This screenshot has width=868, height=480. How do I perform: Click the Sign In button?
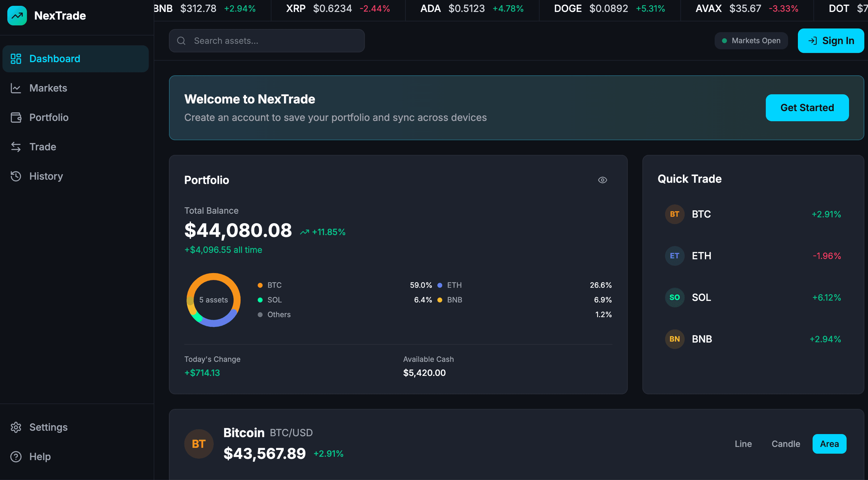click(x=830, y=41)
